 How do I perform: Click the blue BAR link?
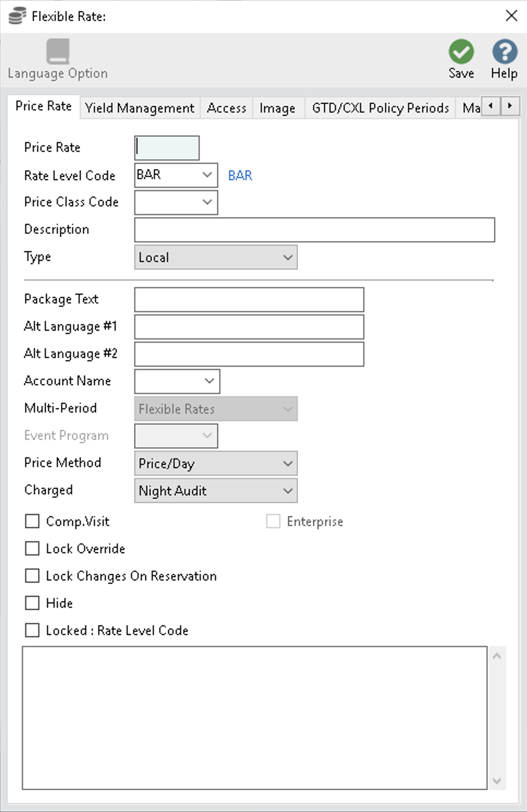pos(240,176)
